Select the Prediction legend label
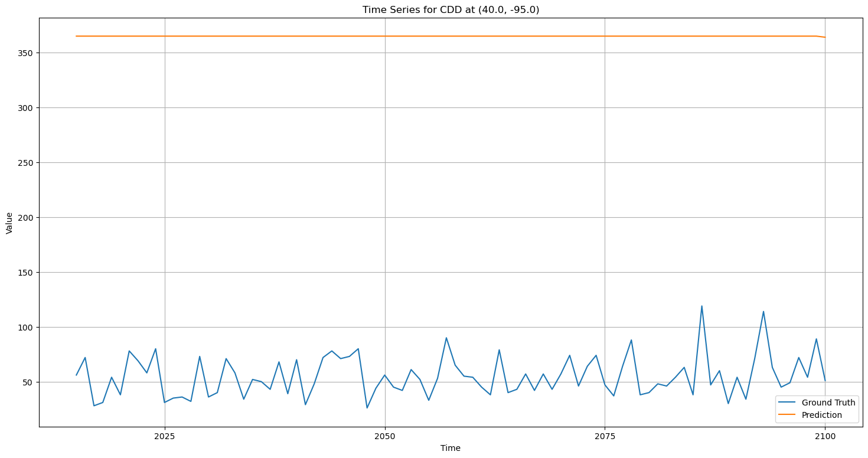Image resolution: width=868 pixels, height=458 pixels. click(x=821, y=416)
